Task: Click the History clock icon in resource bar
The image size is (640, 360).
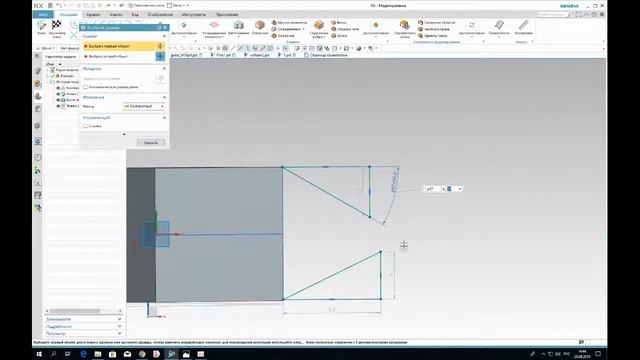Action: (38, 157)
